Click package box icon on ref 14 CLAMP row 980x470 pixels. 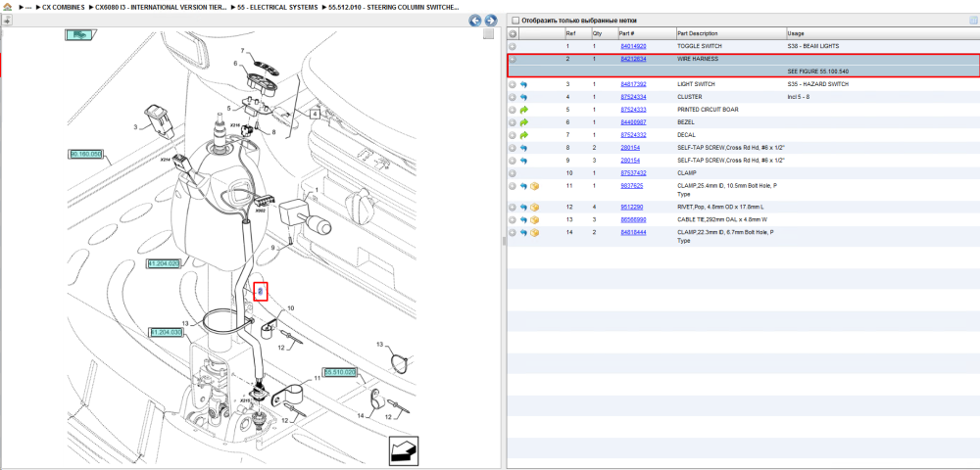(534, 232)
